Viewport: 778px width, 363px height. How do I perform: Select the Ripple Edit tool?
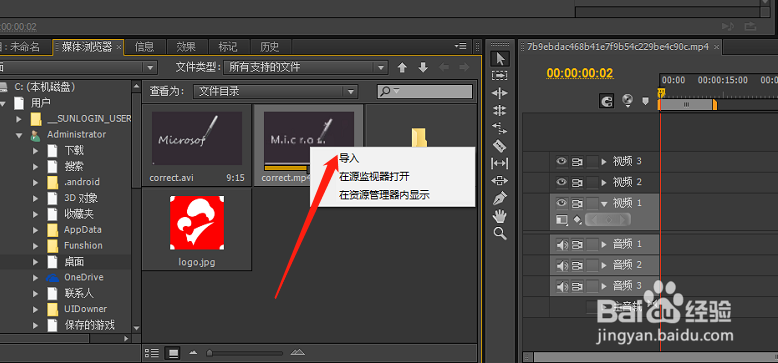pos(500,93)
